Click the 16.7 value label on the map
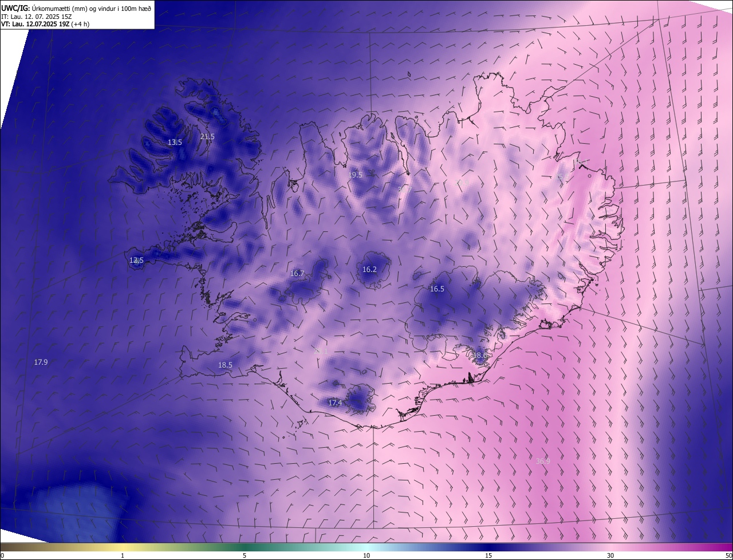Screen dimensions: 733x560 click(x=297, y=273)
